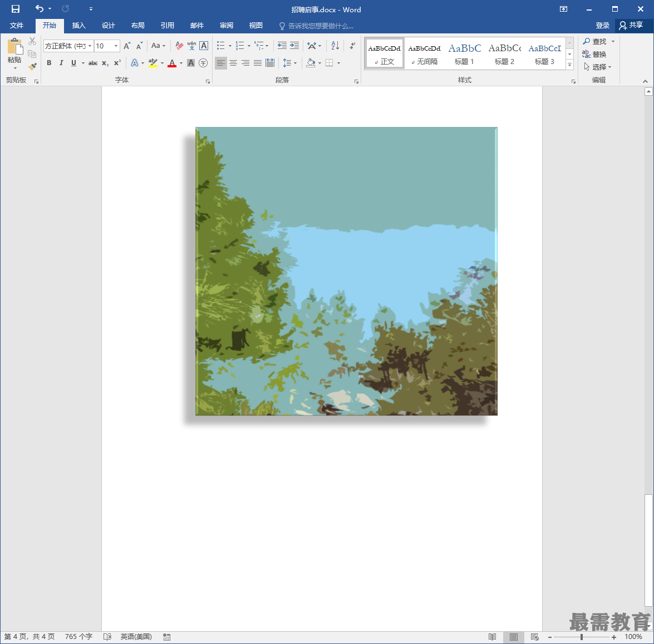Switch to the 插入 tab
Screen dimensions: 654x644
(x=78, y=26)
